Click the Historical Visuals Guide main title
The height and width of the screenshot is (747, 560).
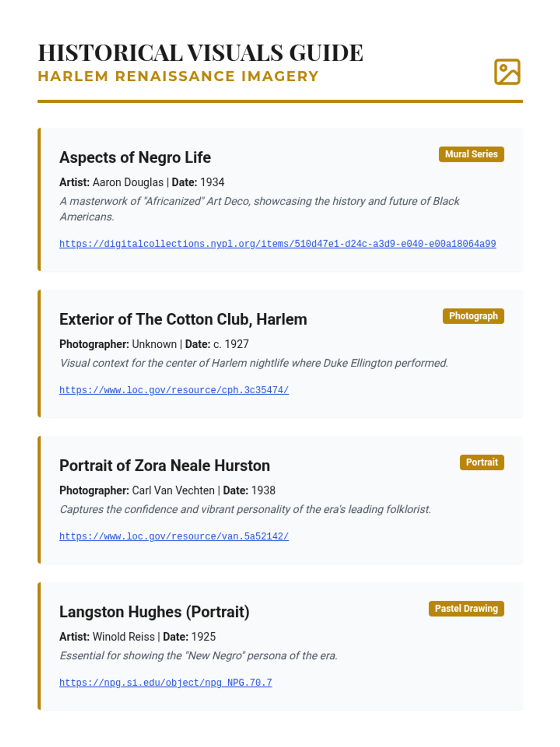[x=200, y=52]
